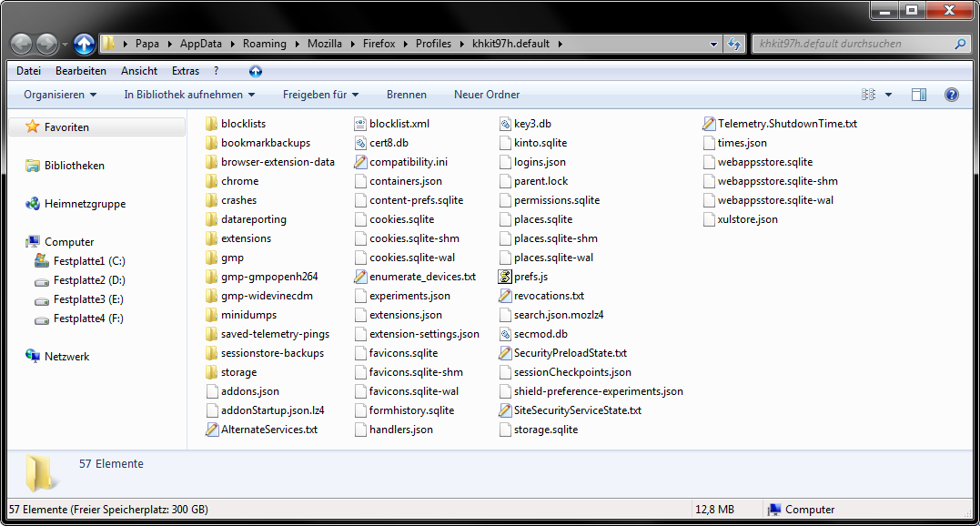Open the ? help menu
This screenshot has height=526, width=980.
[217, 71]
